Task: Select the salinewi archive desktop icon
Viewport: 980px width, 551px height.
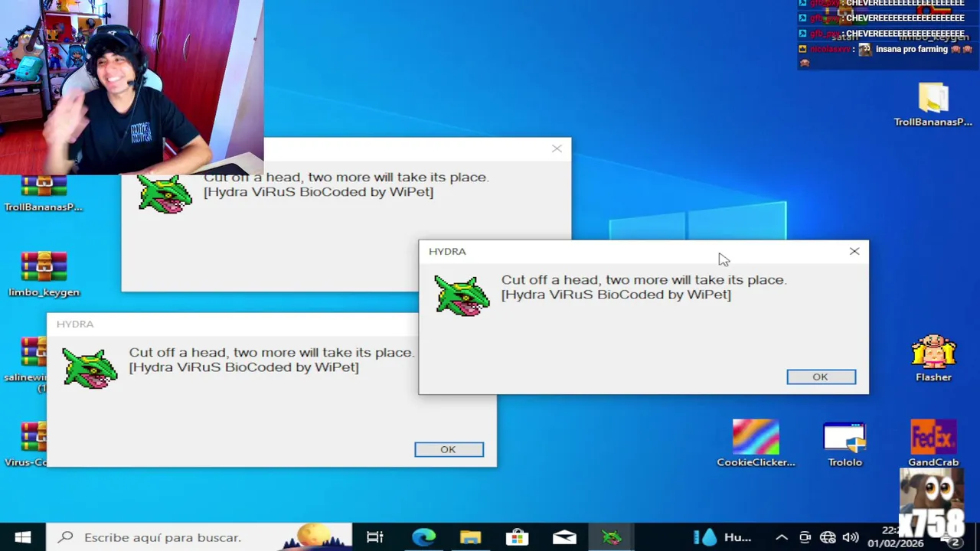Action: pyautogui.click(x=26, y=364)
